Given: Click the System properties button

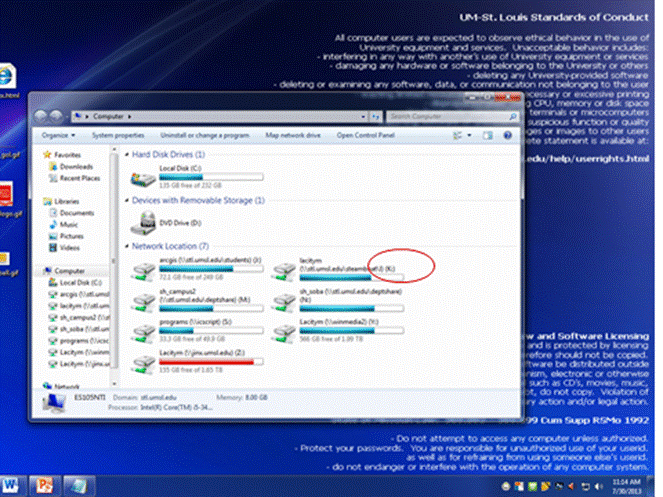Looking at the screenshot, I should pos(118,134).
